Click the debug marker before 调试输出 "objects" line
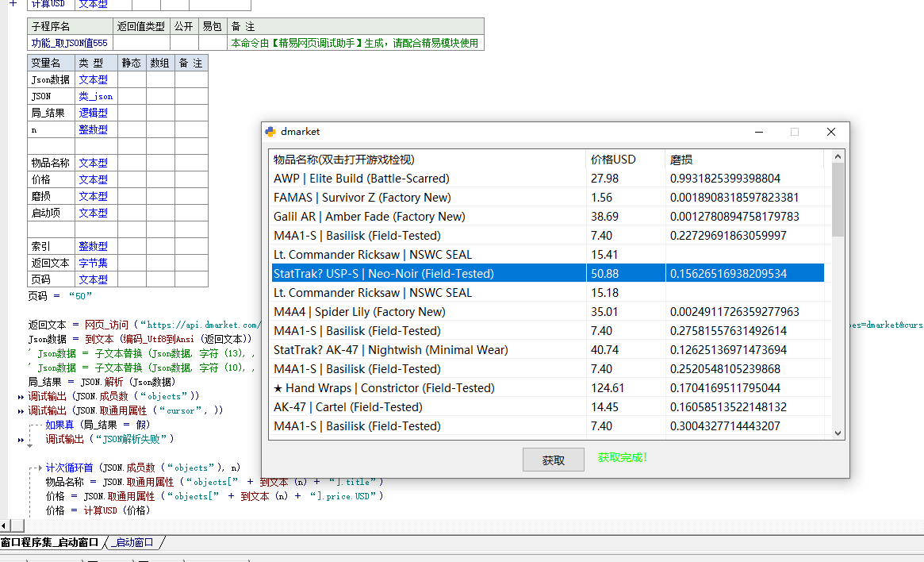924x562 pixels. [21, 396]
